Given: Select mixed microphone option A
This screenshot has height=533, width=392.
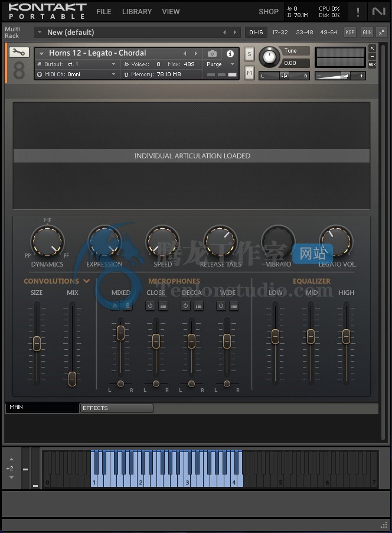Looking at the screenshot, I should tap(115, 305).
